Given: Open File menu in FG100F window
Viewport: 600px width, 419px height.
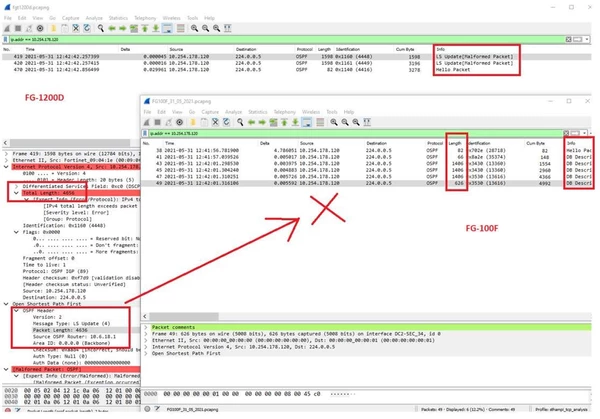Looking at the screenshot, I should click(x=147, y=112).
